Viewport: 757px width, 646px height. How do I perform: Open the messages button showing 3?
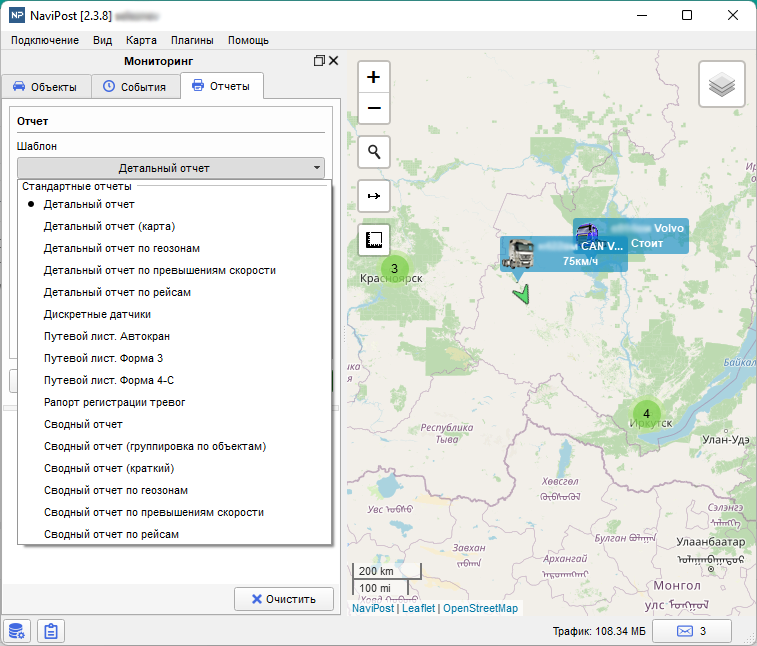click(x=691, y=631)
